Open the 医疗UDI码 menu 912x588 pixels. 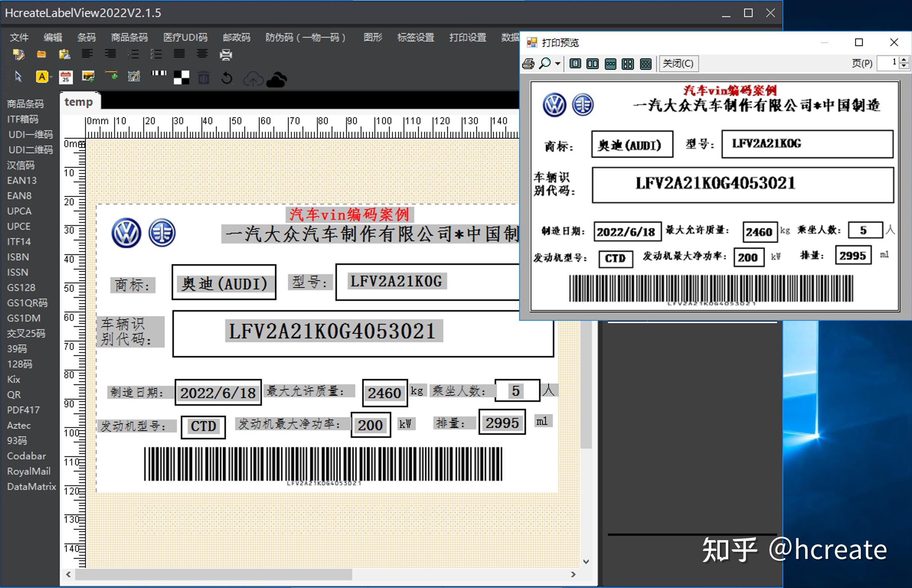coord(185,37)
